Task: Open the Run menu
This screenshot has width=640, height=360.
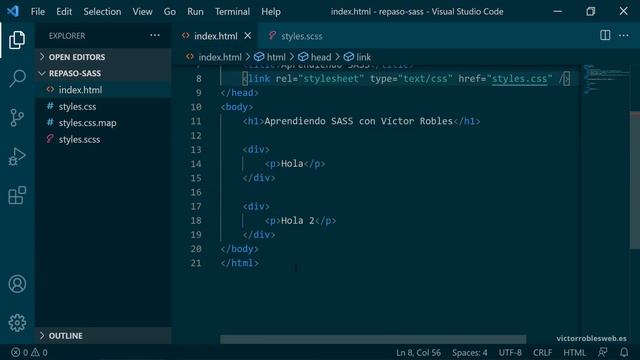Action: tap(195, 11)
